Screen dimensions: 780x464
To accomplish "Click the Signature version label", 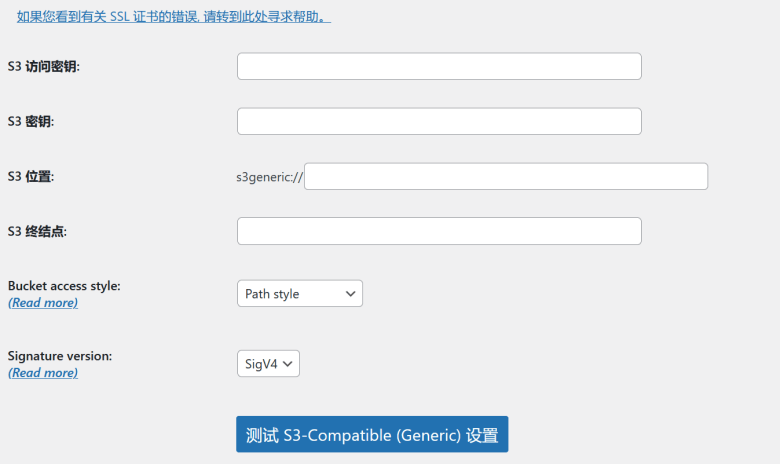I will pos(60,356).
